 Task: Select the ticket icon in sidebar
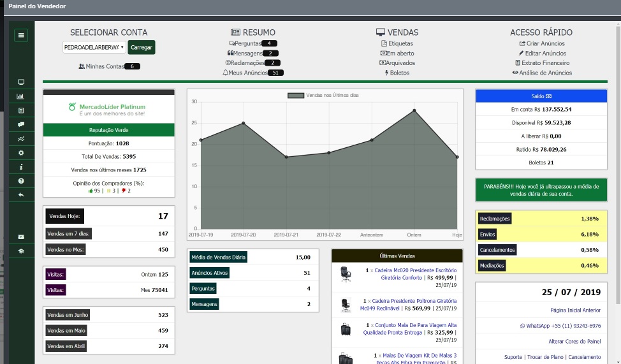coord(21,237)
